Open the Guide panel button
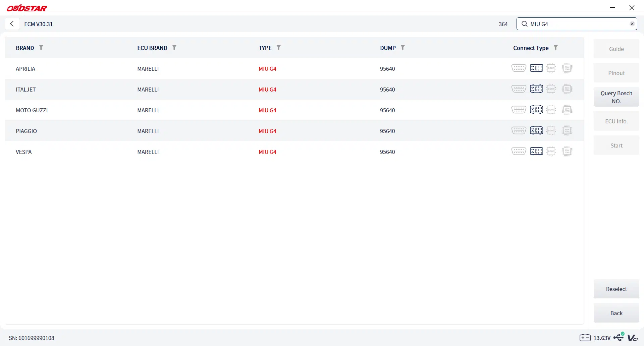 pyautogui.click(x=616, y=49)
